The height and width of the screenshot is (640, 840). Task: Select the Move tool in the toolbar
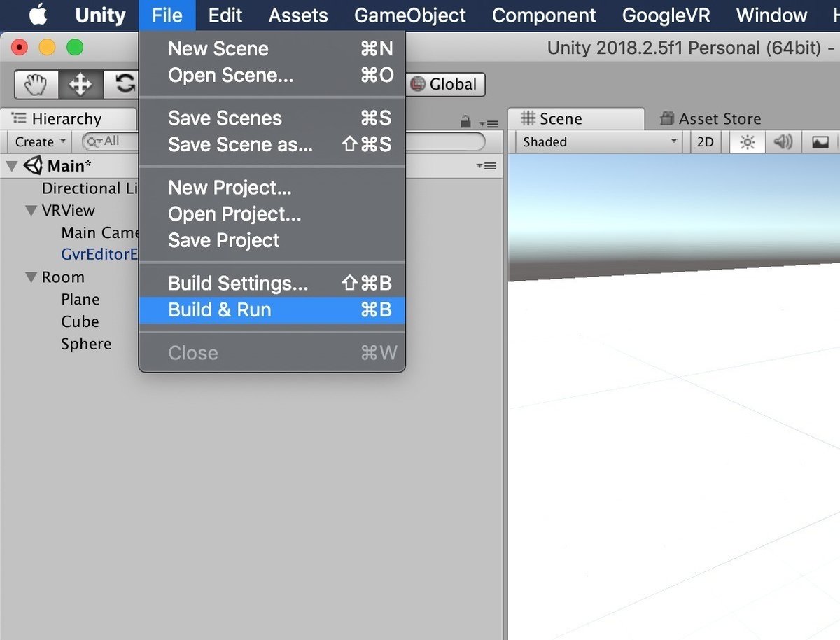click(81, 85)
